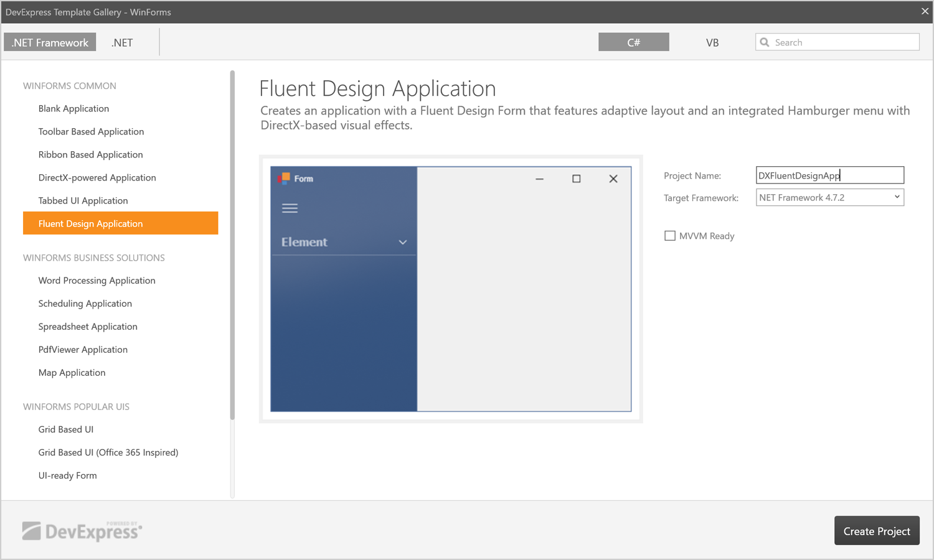The height and width of the screenshot is (560, 934).
Task: Enable the MVVM Ready checkbox
Action: (670, 236)
